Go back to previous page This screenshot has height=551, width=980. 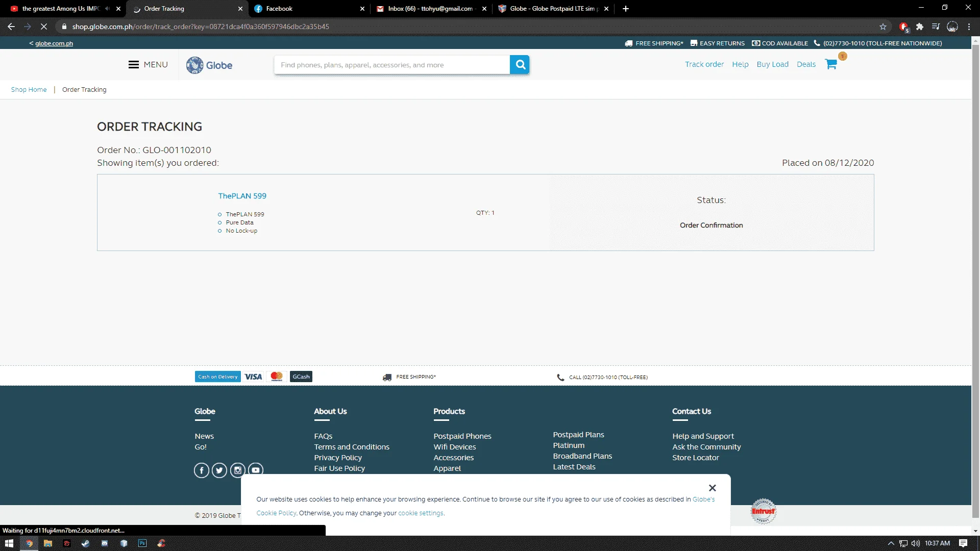tap(11, 27)
